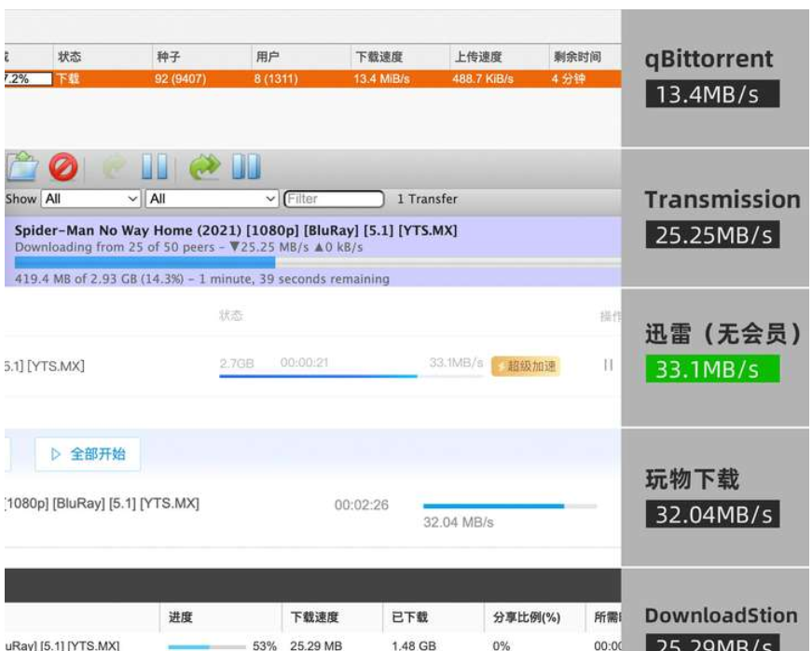Viewport: 812px width, 651px height.
Task: Pause selected torrent in Transmission toolbar
Action: click(155, 167)
